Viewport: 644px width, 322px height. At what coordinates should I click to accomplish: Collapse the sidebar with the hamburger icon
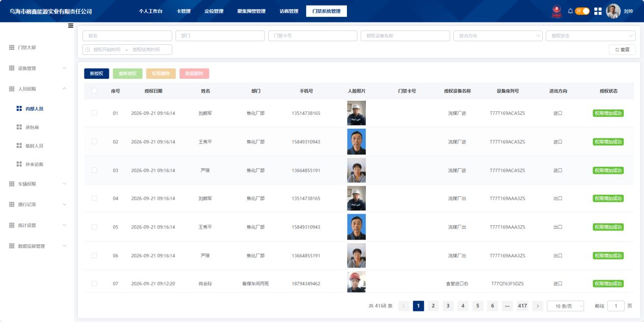point(71,26)
